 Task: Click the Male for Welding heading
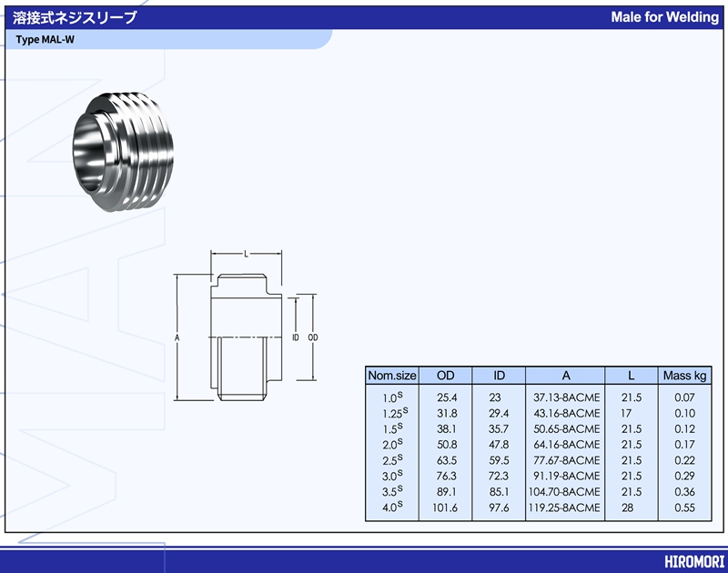[x=664, y=17]
